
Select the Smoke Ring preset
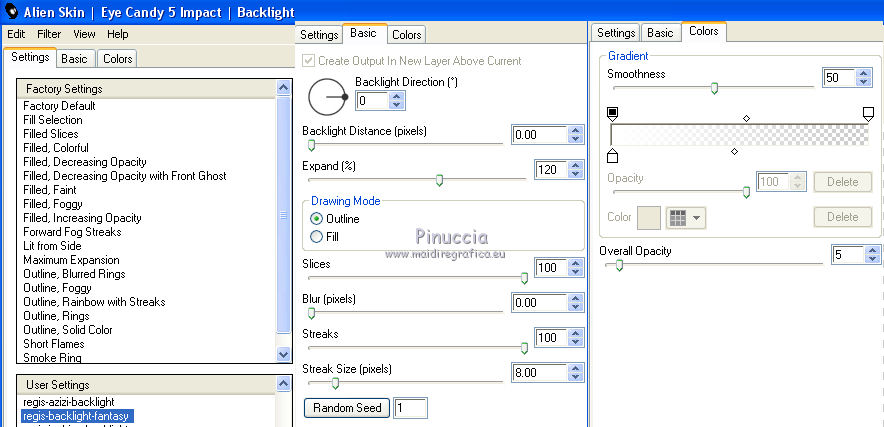[x=52, y=358]
